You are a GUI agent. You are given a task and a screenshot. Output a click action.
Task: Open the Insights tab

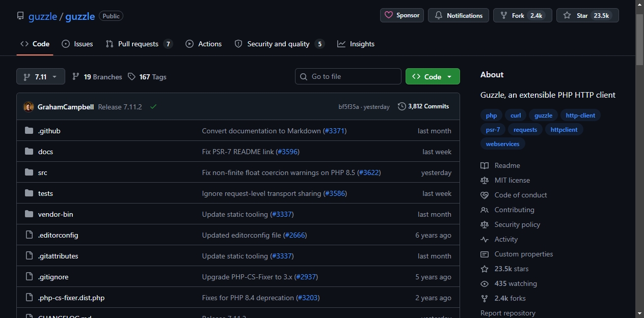tap(356, 44)
